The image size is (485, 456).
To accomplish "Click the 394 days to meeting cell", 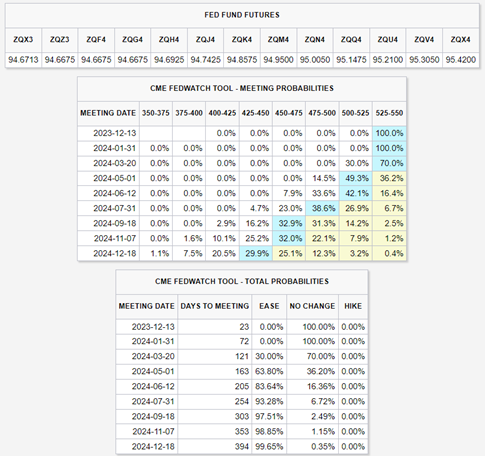I will pyautogui.click(x=215, y=446).
